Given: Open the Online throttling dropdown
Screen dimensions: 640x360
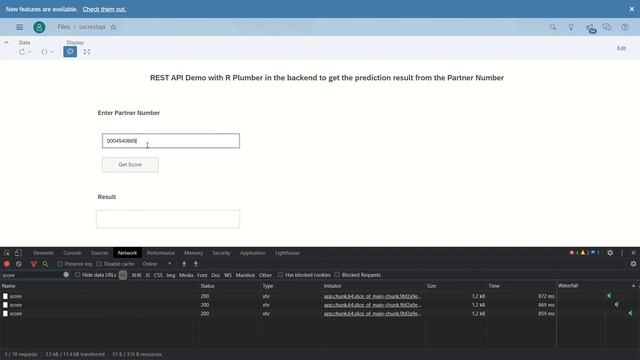Looking at the screenshot, I should pyautogui.click(x=157, y=264).
